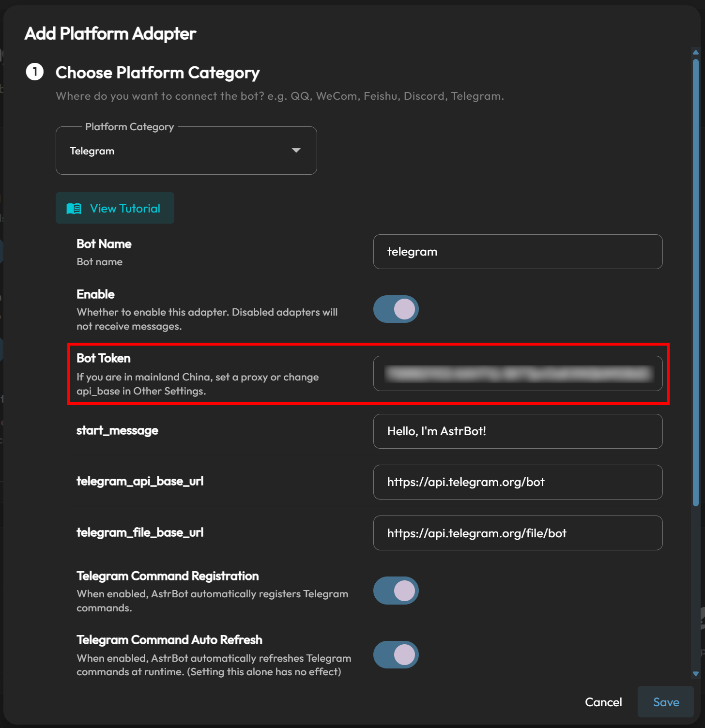Click the 'Enable' setting label
Image resolution: width=705 pixels, height=728 pixels.
[95, 294]
